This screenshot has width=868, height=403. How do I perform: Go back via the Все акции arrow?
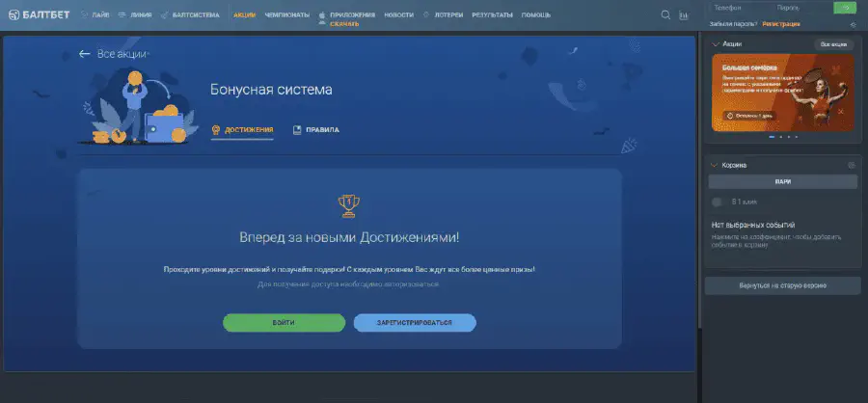point(84,54)
